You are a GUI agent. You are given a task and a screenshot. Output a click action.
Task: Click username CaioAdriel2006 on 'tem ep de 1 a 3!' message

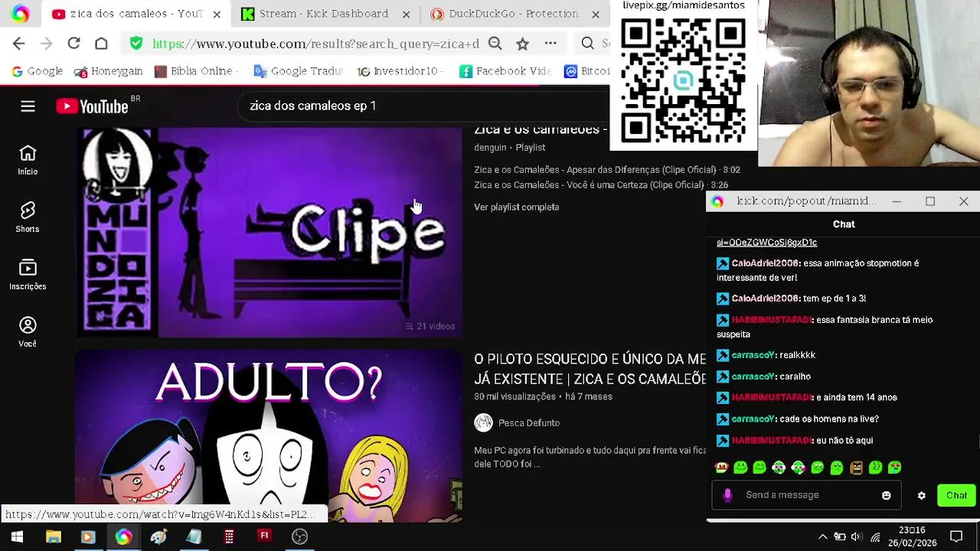click(765, 298)
